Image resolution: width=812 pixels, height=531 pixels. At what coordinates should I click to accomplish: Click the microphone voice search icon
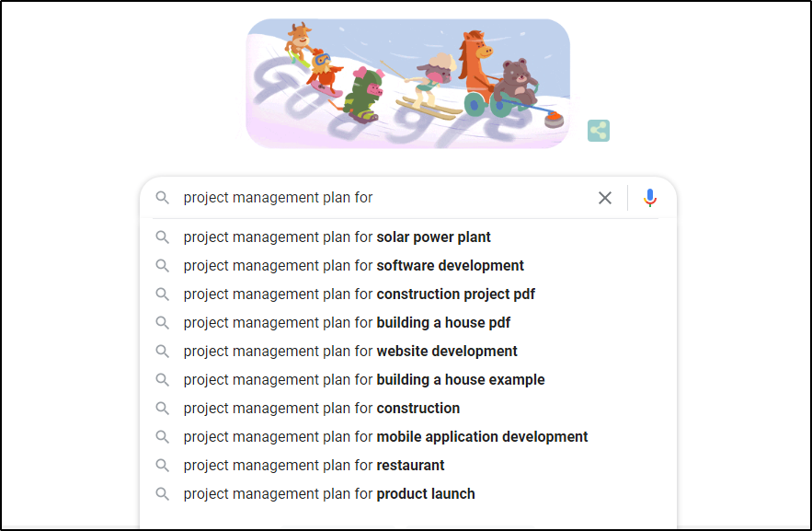[650, 198]
